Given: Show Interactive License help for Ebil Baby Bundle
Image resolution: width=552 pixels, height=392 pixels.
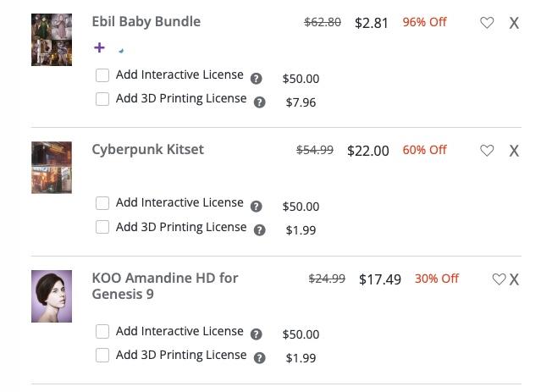Looking at the screenshot, I should click(257, 79).
